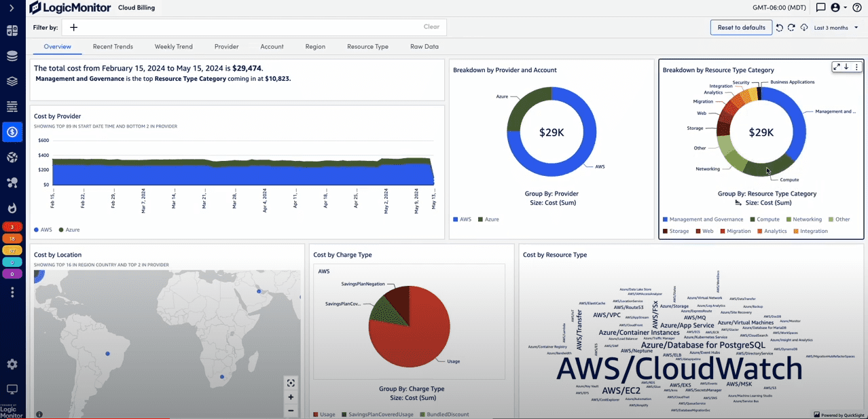Image resolution: width=868 pixels, height=419 pixels.
Task: Toggle Usage legend in Charge Type chart
Action: [x=324, y=414]
